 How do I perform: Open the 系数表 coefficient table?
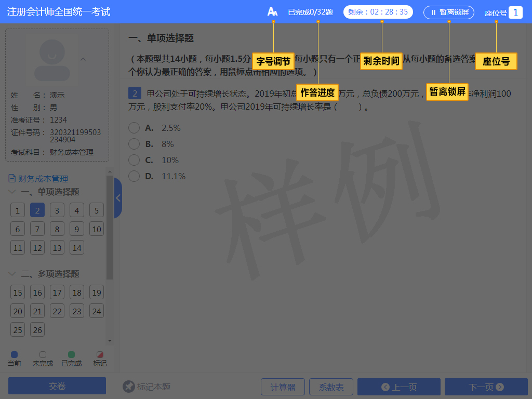tap(331, 387)
